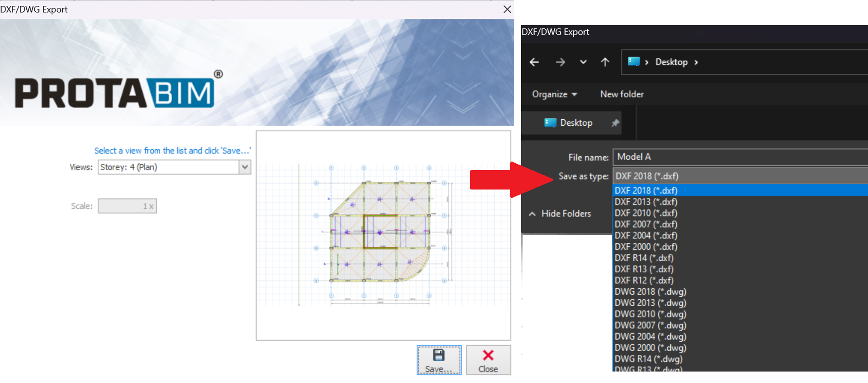The image size is (868, 383).
Task: Select DXF 2013 (*.dxf) format
Action: tap(646, 202)
